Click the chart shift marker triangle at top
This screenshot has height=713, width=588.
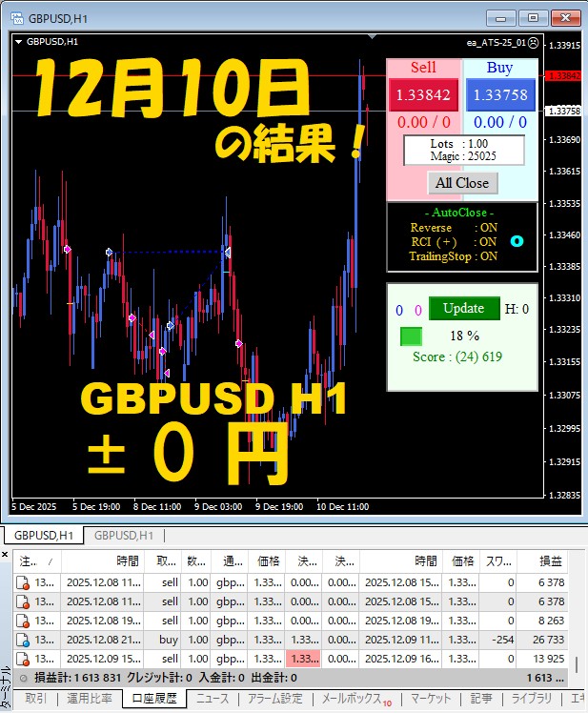pos(372,36)
